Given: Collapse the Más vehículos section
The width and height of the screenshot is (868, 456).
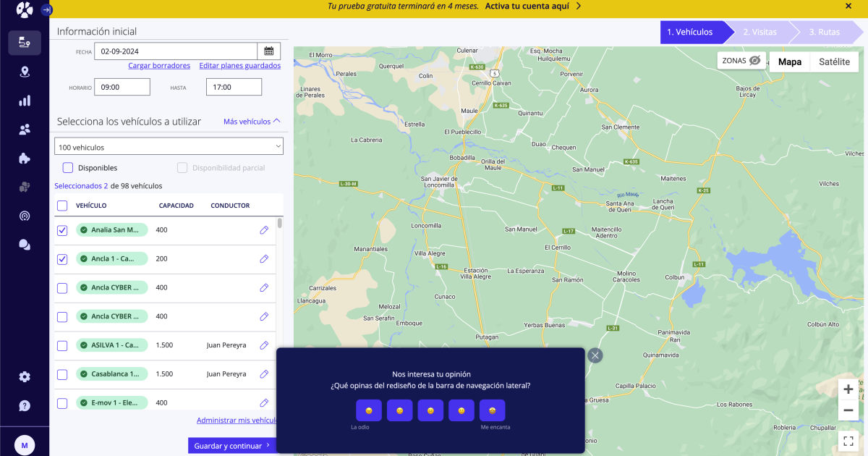Looking at the screenshot, I should [x=250, y=122].
